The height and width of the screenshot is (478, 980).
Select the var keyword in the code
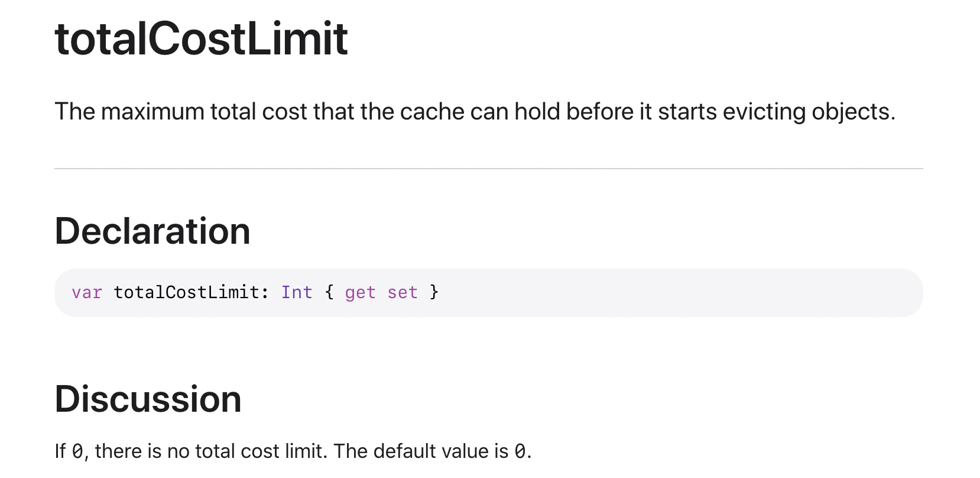(87, 292)
